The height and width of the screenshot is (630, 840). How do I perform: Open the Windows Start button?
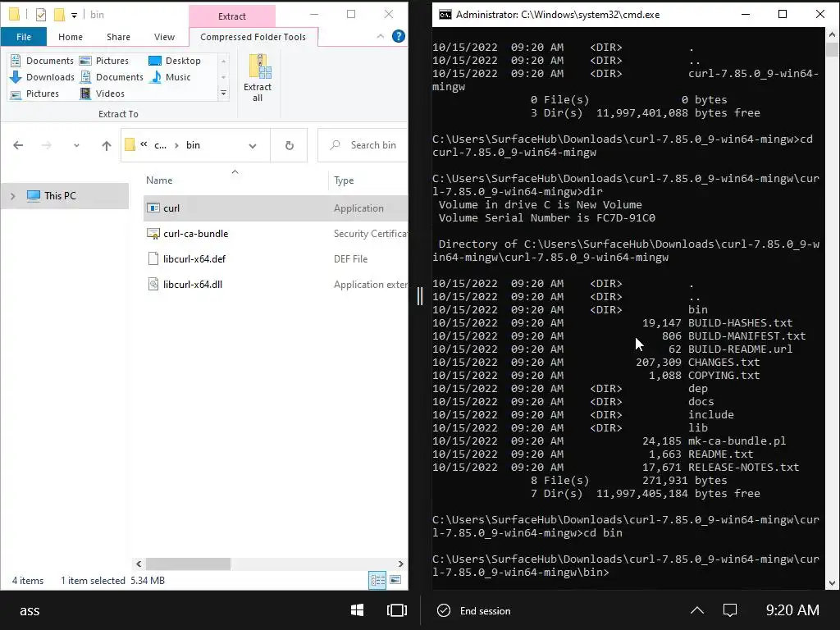pos(357,610)
